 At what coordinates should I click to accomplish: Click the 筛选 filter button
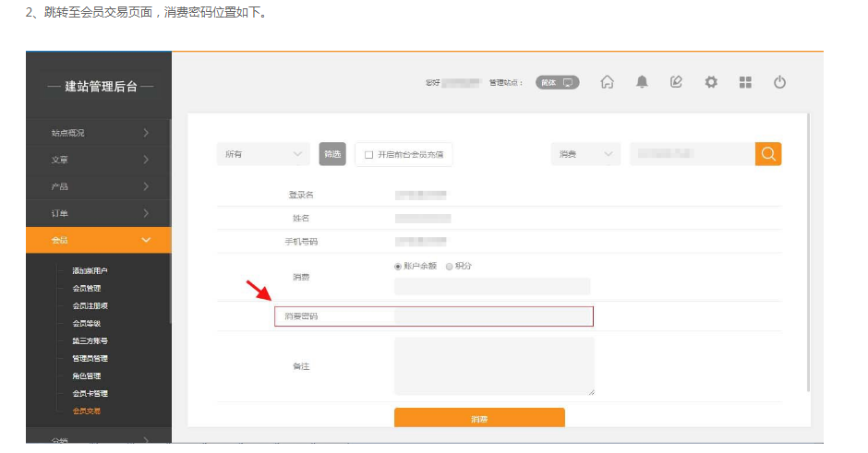coord(332,154)
